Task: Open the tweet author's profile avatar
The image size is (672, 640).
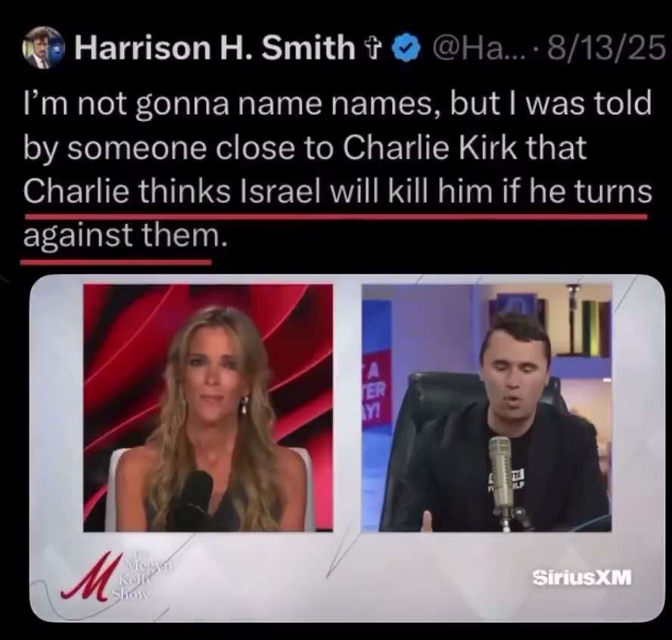Action: click(x=43, y=48)
